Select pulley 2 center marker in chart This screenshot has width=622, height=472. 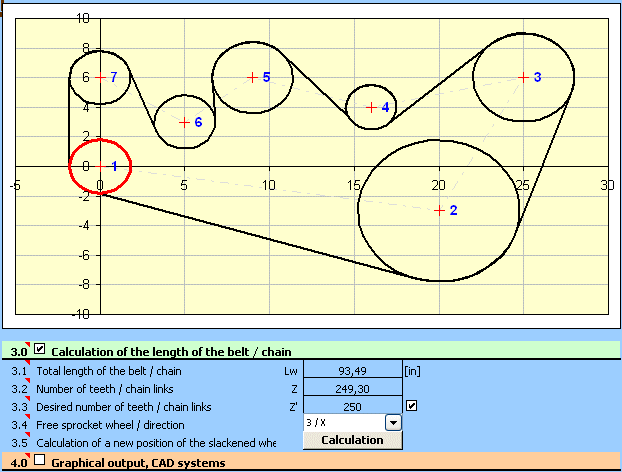tap(439, 210)
